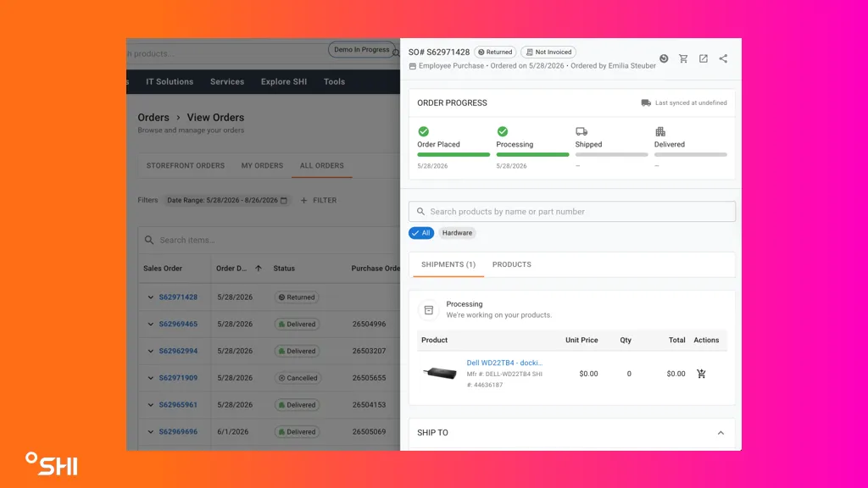Expand row for order S62971909

(x=151, y=378)
